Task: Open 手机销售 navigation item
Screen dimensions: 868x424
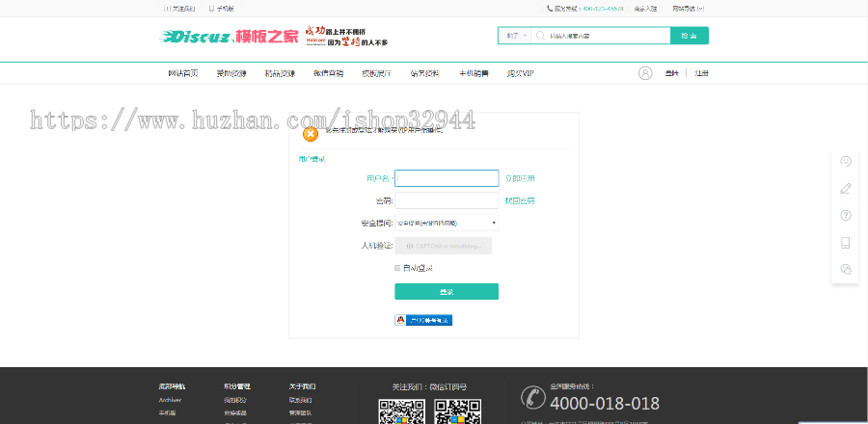Action: [x=474, y=73]
